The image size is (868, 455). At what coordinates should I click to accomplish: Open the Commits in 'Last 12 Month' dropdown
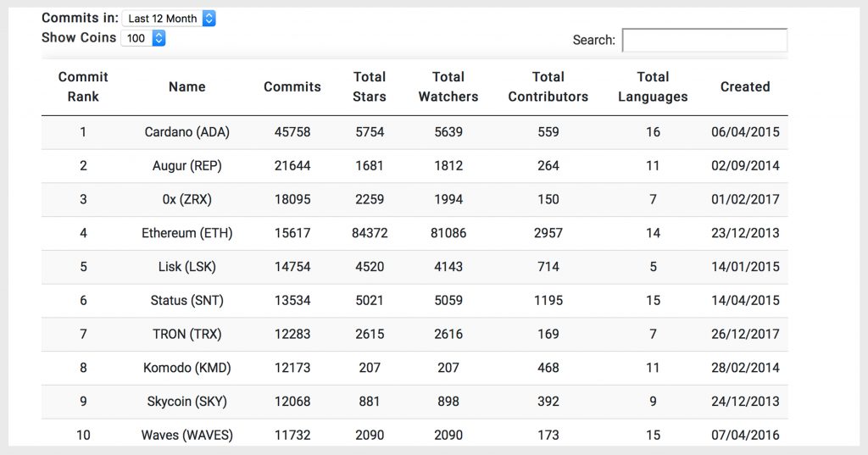[169, 19]
